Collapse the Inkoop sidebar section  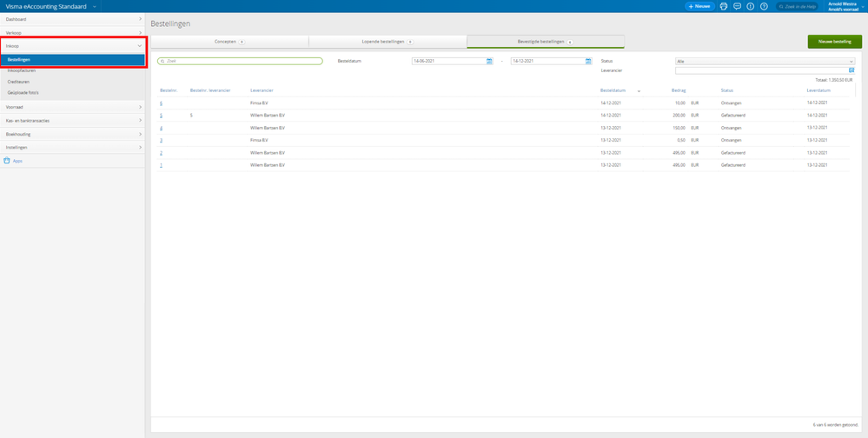coord(72,46)
